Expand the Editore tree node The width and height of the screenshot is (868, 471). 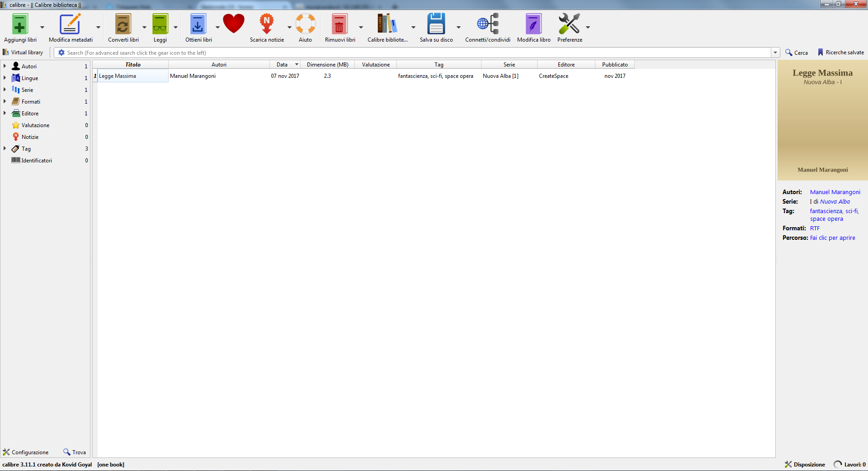point(5,113)
